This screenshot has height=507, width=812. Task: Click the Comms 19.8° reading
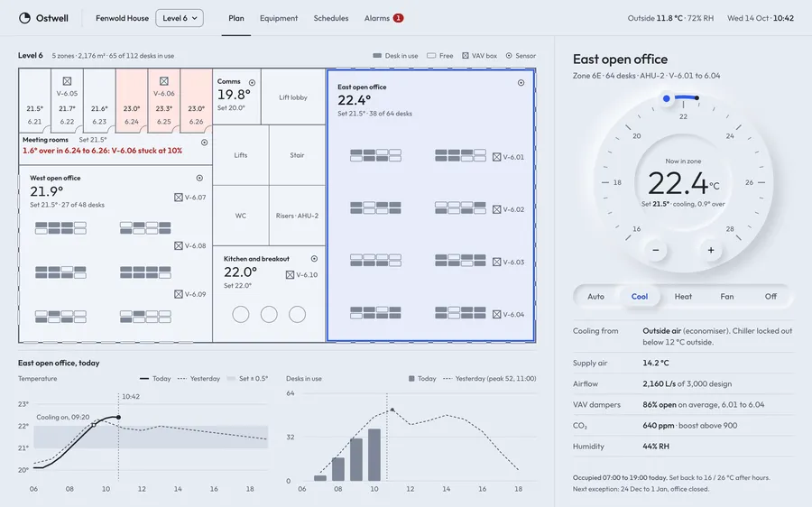[234, 95]
